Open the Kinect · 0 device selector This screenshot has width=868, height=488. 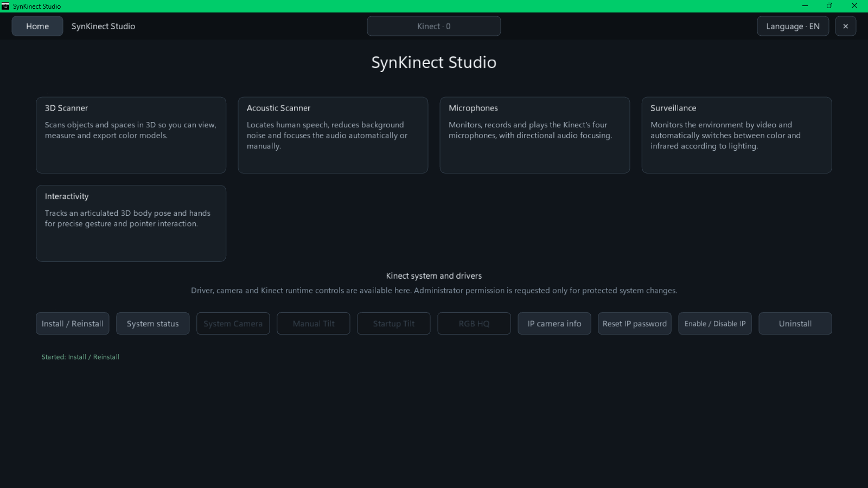pos(433,26)
